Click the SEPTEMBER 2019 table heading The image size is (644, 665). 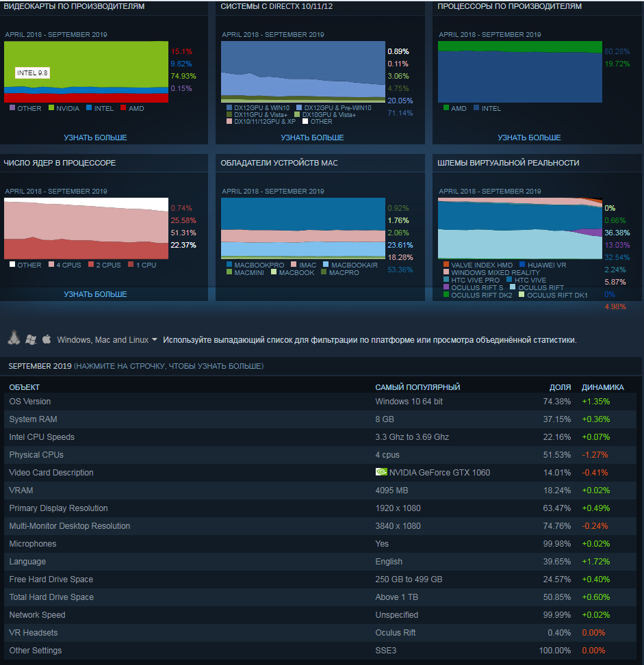pos(40,366)
